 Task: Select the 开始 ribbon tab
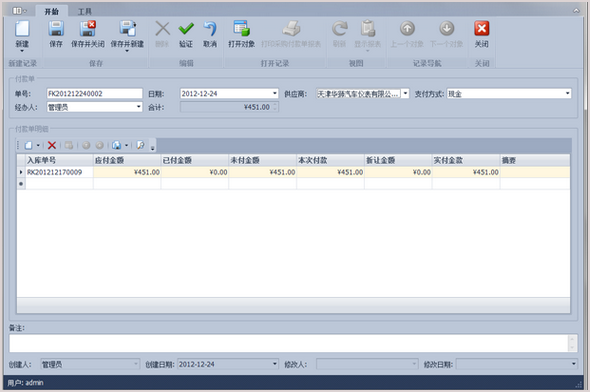52,12
